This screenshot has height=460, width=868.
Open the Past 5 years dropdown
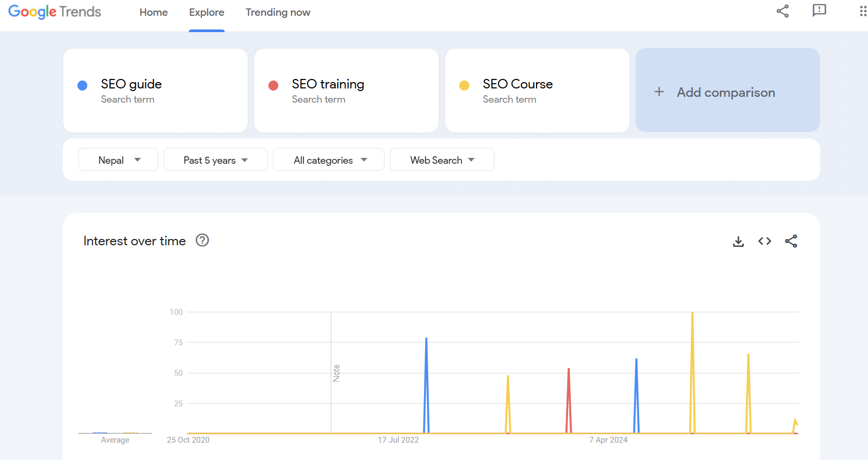(x=216, y=159)
